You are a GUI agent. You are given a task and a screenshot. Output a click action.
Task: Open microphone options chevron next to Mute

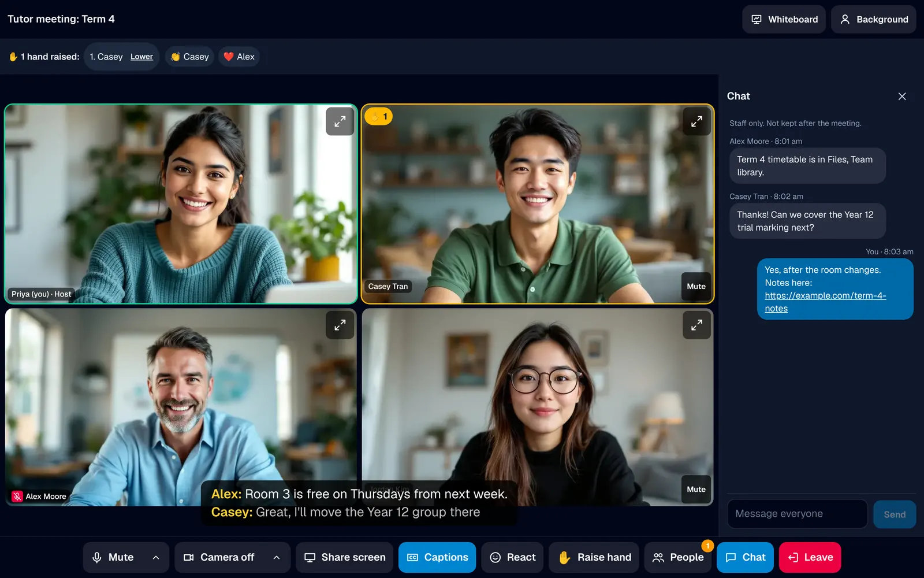pyautogui.click(x=156, y=557)
